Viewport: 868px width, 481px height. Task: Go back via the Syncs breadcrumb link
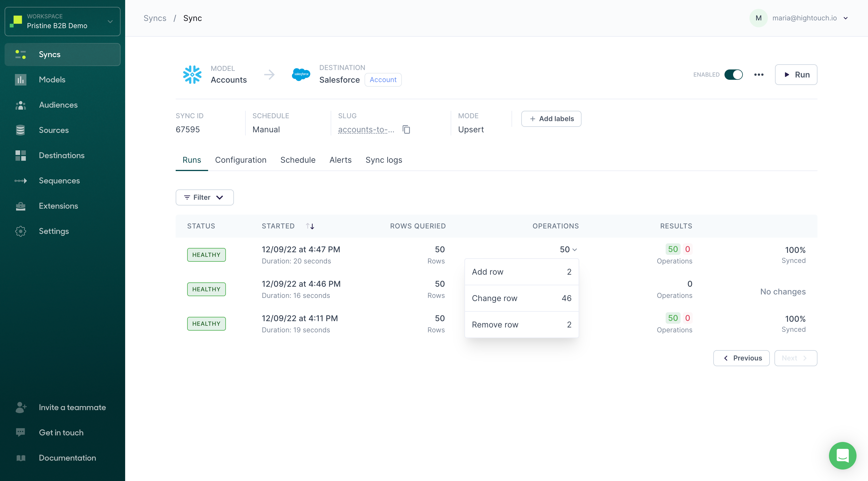[x=155, y=18]
